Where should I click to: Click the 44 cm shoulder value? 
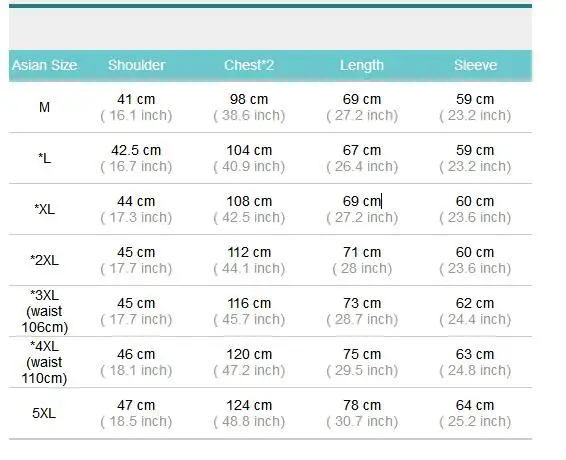point(136,201)
